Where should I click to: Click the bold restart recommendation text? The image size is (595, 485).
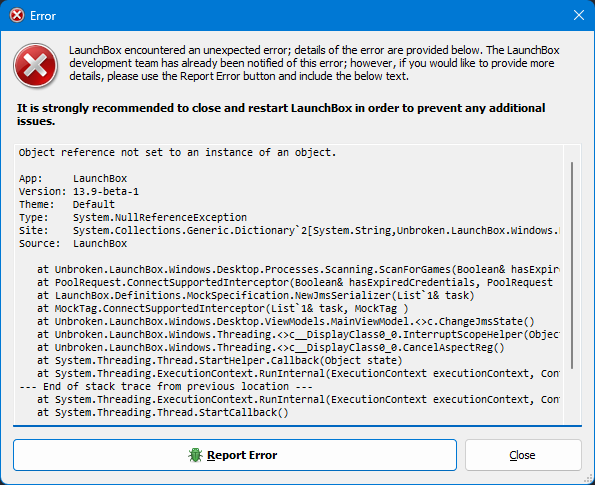click(281, 114)
